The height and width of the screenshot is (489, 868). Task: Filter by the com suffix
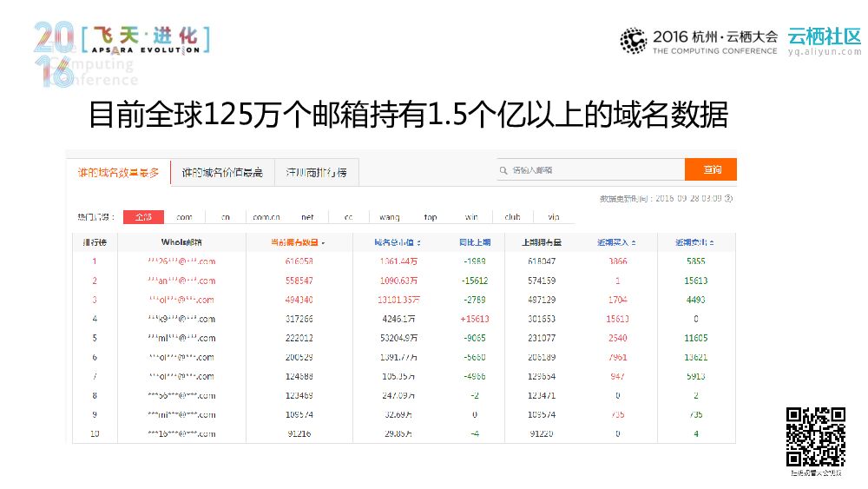184,217
